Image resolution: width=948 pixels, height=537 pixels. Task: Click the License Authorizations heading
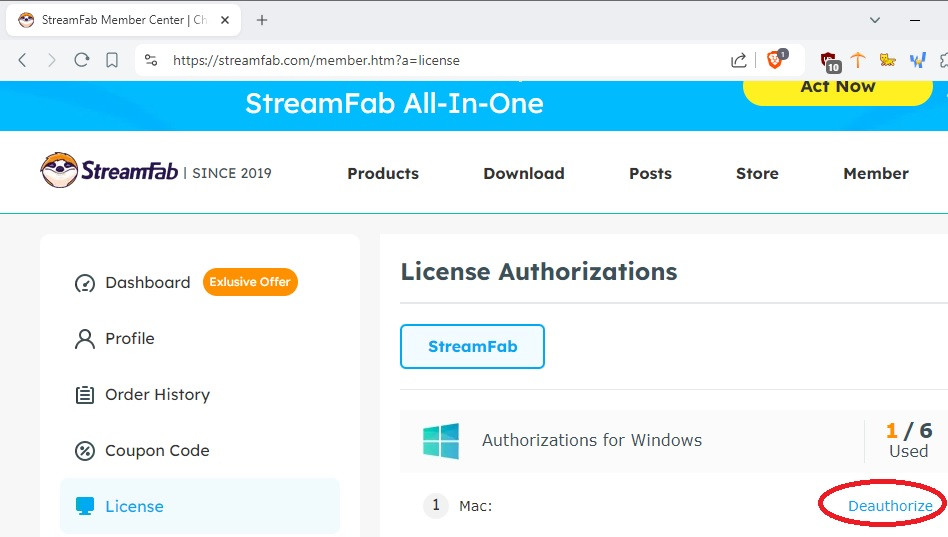coord(539,272)
